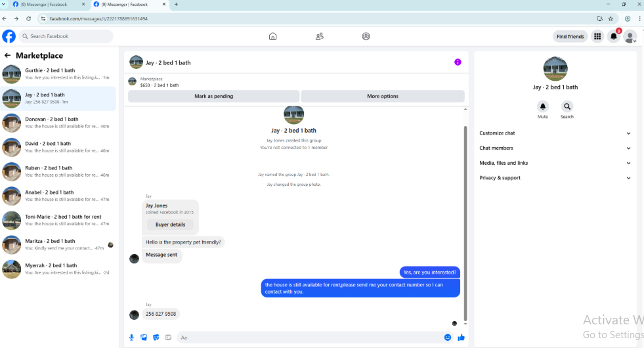This screenshot has height=348, width=644.
Task: Open the Facebook logo home link
Action: [x=9, y=36]
